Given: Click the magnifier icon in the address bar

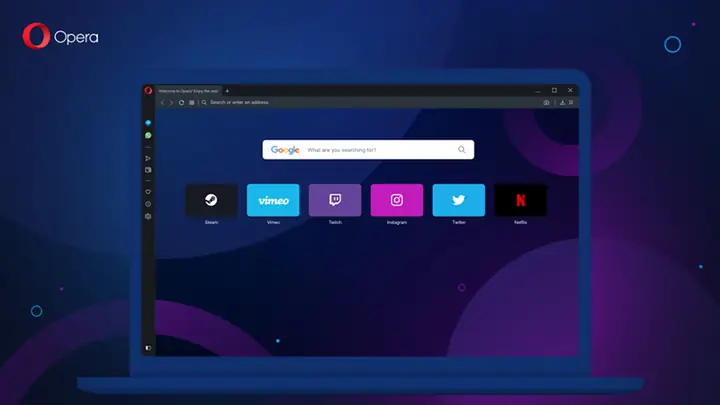Looking at the screenshot, I should tap(204, 102).
